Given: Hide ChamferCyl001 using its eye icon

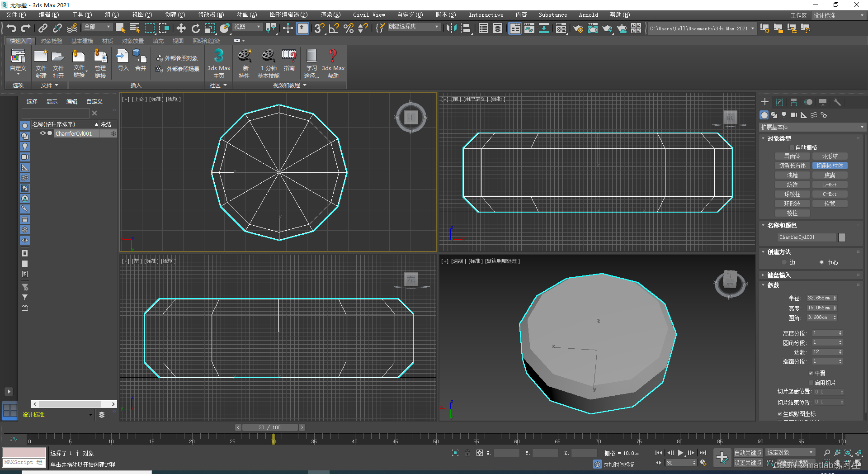Looking at the screenshot, I should 43,133.
